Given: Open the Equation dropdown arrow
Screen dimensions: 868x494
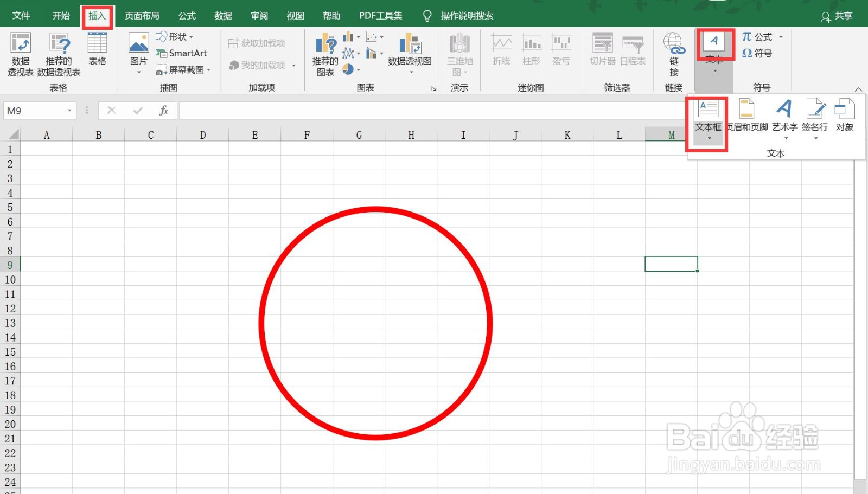Looking at the screenshot, I should tap(781, 37).
